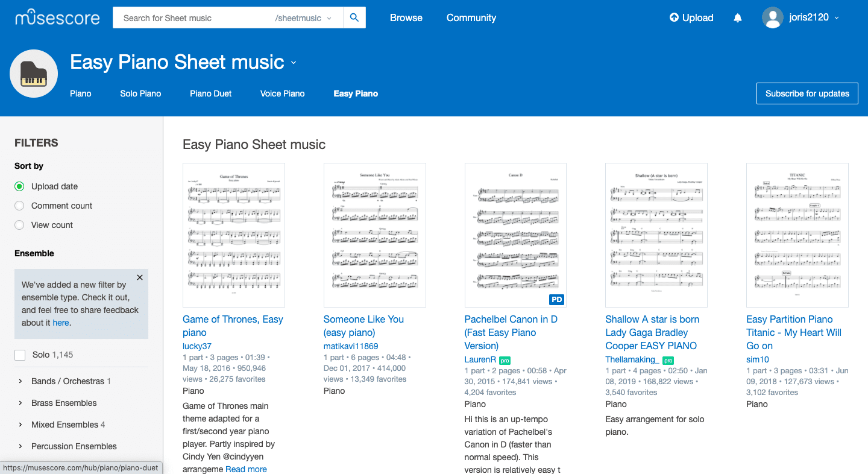The image size is (868, 474).
Task: Open Game of Thrones, Easy piano link
Action: tap(233, 326)
